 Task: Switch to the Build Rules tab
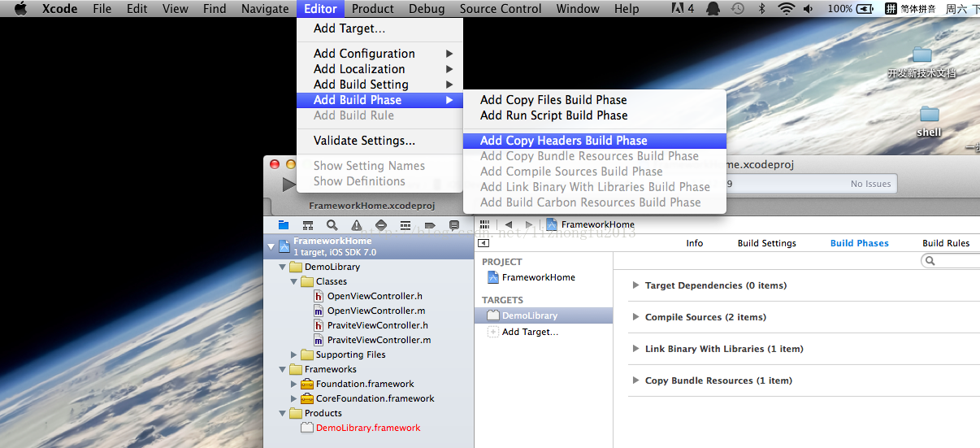pos(946,243)
